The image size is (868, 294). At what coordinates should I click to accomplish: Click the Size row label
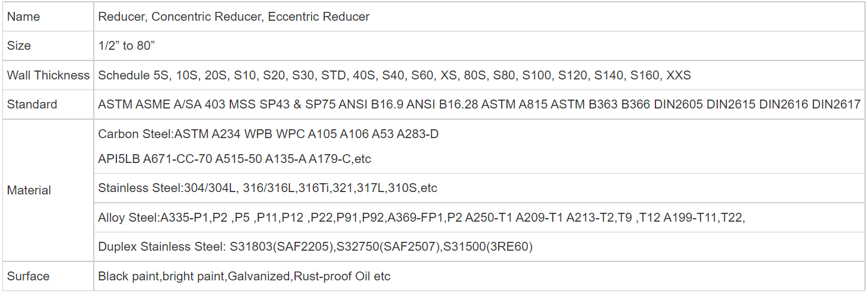19,46
